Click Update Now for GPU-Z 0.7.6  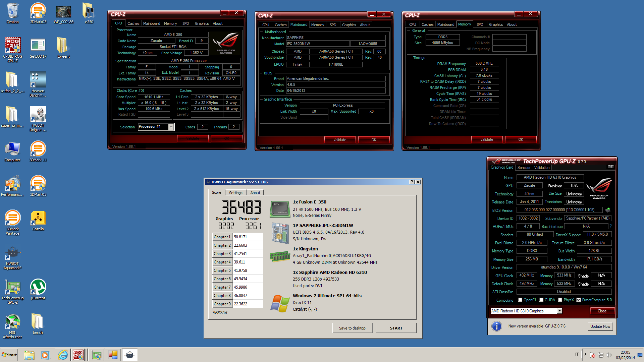(x=600, y=326)
